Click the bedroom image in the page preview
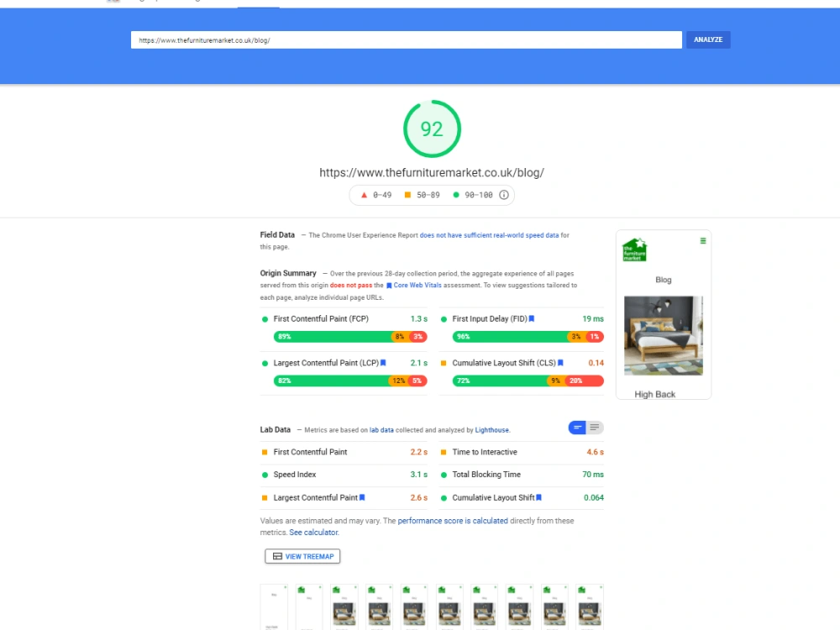This screenshot has height=630, width=840. click(664, 335)
